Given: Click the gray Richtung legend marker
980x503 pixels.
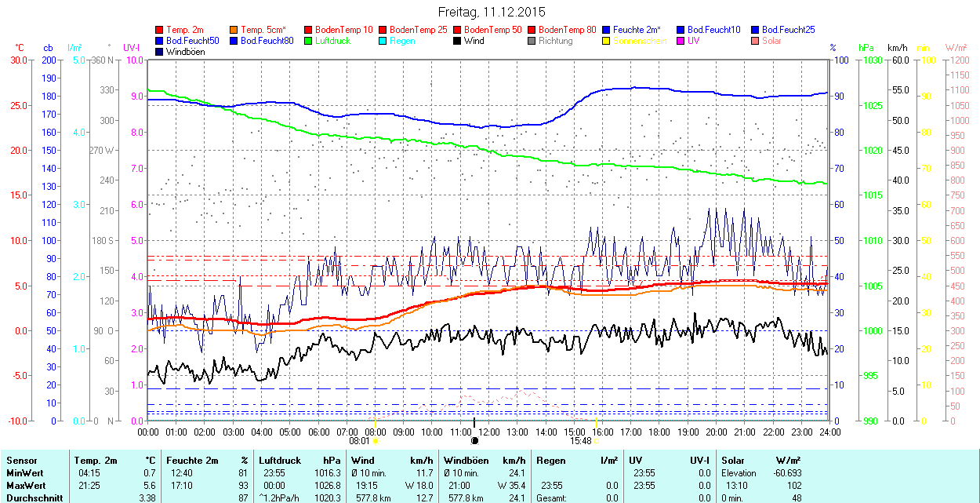Looking at the screenshot, I should (x=532, y=41).
